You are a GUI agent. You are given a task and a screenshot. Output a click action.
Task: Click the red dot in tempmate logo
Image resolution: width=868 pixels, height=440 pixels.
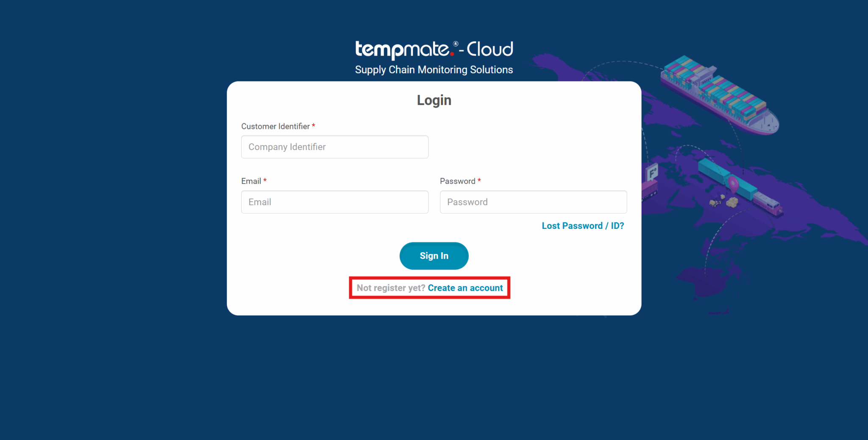(x=452, y=54)
